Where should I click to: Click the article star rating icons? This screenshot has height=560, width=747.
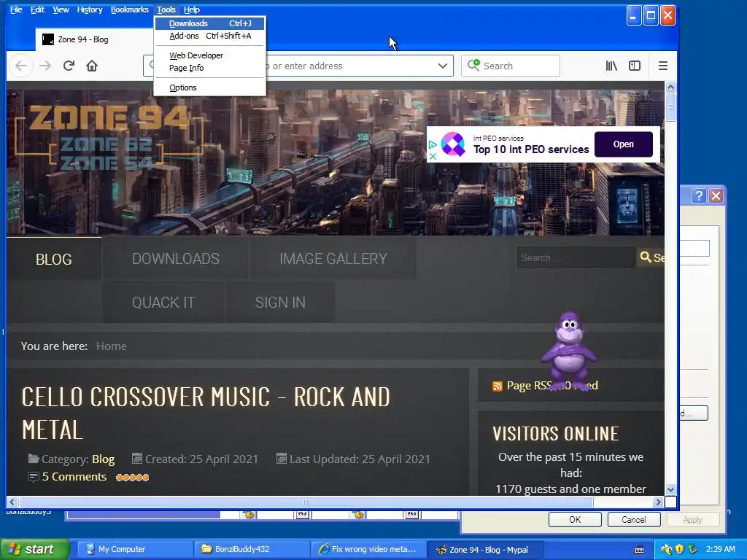click(x=133, y=477)
